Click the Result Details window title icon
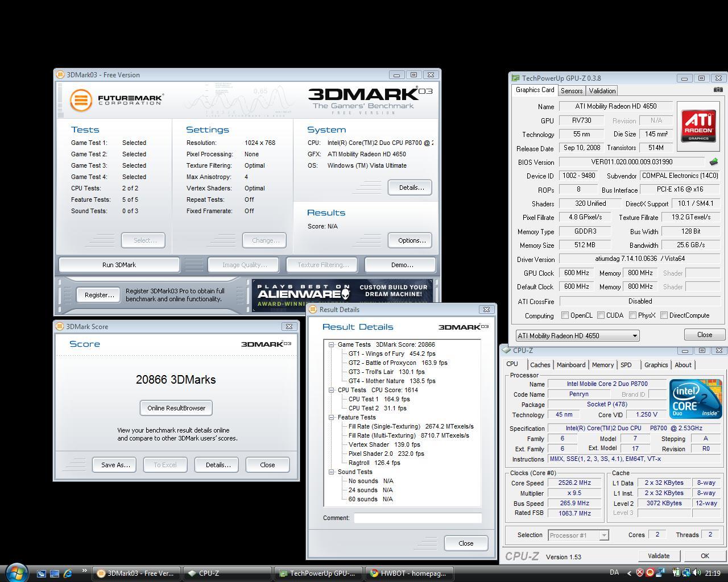This screenshot has height=582, width=728. pyautogui.click(x=313, y=309)
